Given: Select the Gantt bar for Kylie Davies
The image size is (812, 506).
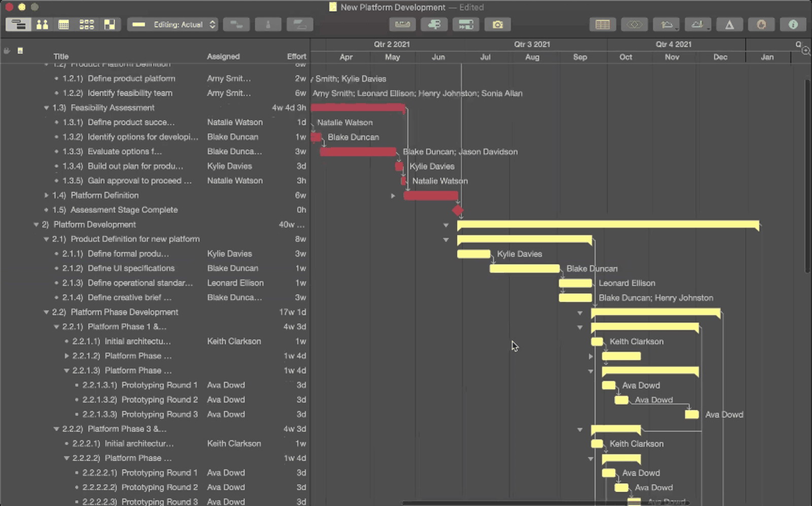Looking at the screenshot, I should coord(473,253).
